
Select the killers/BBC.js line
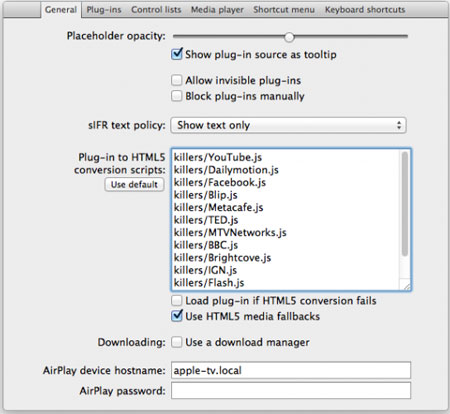click(206, 245)
